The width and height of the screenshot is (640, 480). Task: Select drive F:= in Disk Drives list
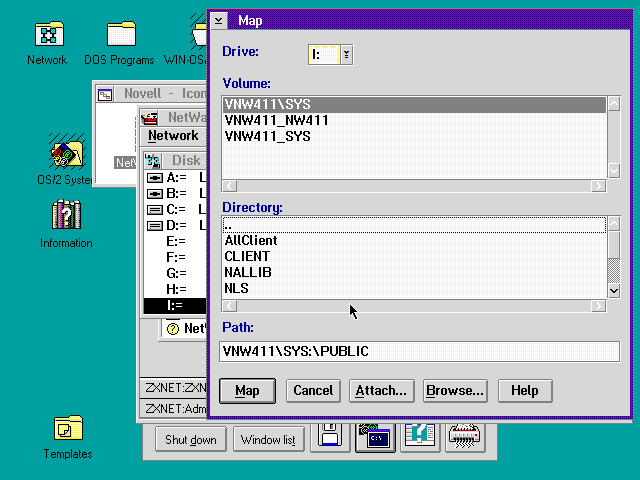[176, 258]
